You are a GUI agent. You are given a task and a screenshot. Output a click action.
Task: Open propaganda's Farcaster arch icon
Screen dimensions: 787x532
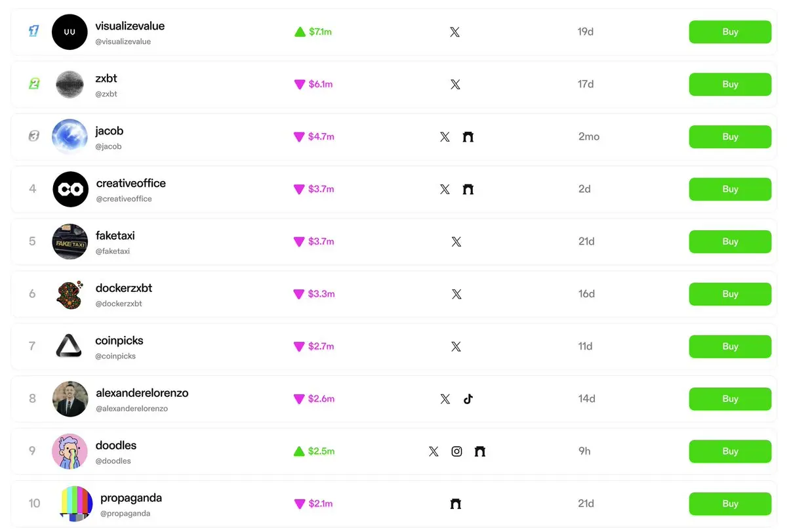point(456,504)
